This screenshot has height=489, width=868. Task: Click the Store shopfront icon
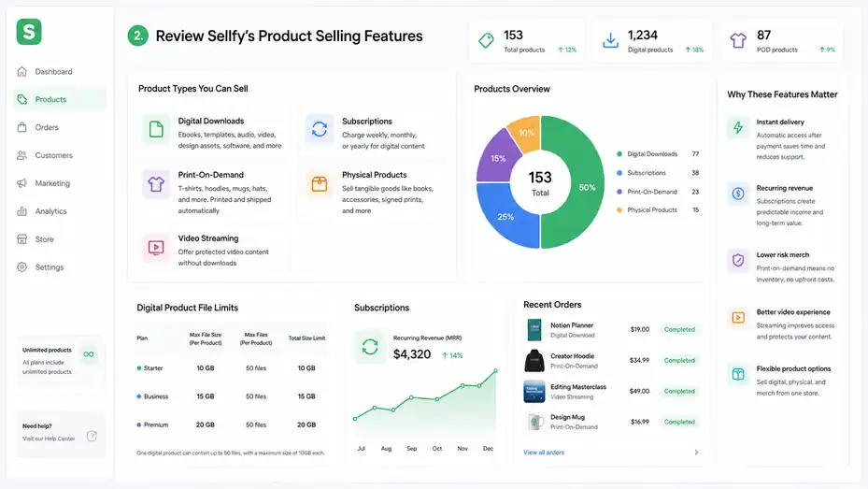tap(22, 239)
